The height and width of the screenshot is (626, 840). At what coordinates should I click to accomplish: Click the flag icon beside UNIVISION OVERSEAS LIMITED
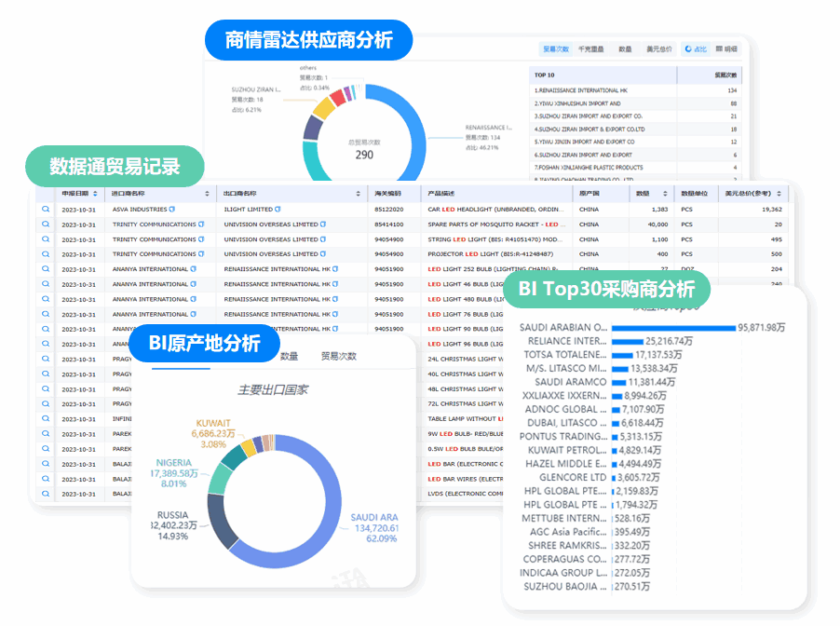(x=325, y=224)
